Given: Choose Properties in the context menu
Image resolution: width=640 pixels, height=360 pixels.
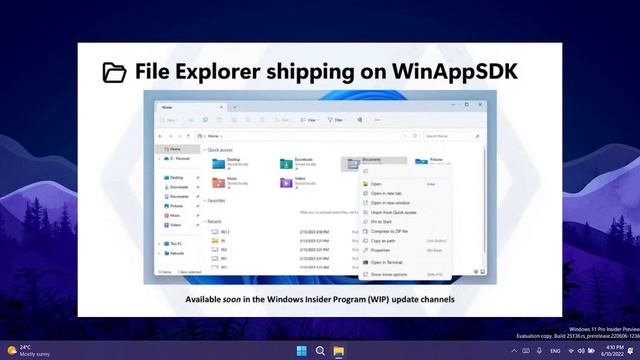Looking at the screenshot, I should click(404, 250).
